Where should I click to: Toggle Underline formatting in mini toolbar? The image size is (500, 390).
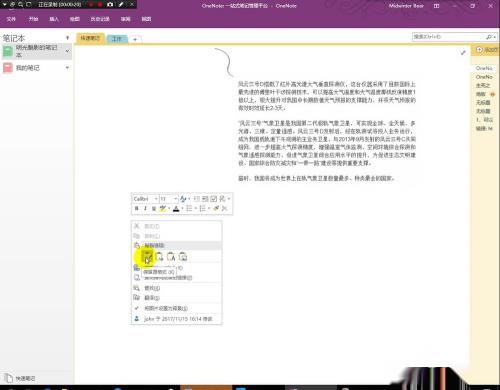(154, 208)
